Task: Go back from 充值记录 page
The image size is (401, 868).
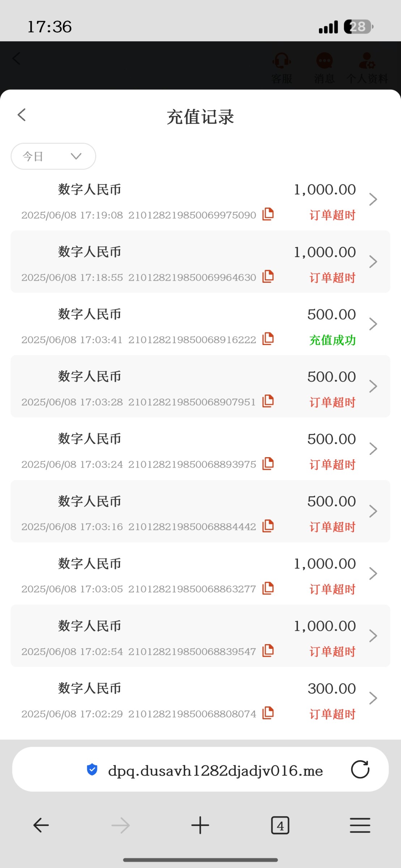Action: (22, 115)
